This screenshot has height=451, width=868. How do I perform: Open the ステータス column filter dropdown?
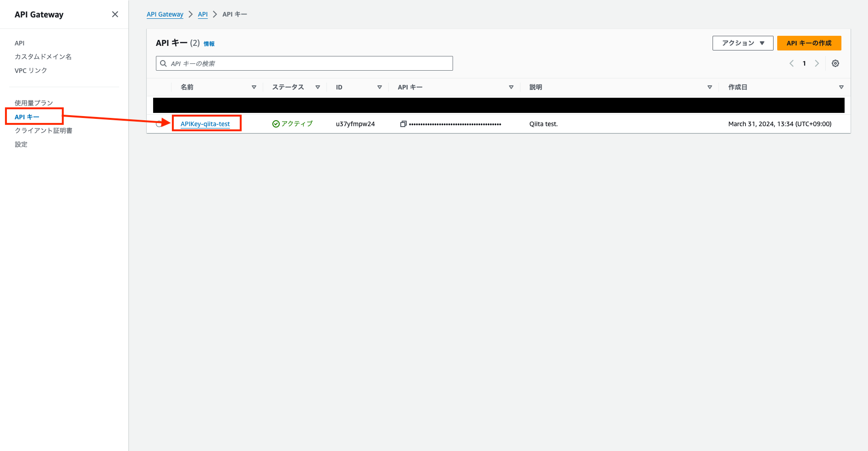point(317,87)
